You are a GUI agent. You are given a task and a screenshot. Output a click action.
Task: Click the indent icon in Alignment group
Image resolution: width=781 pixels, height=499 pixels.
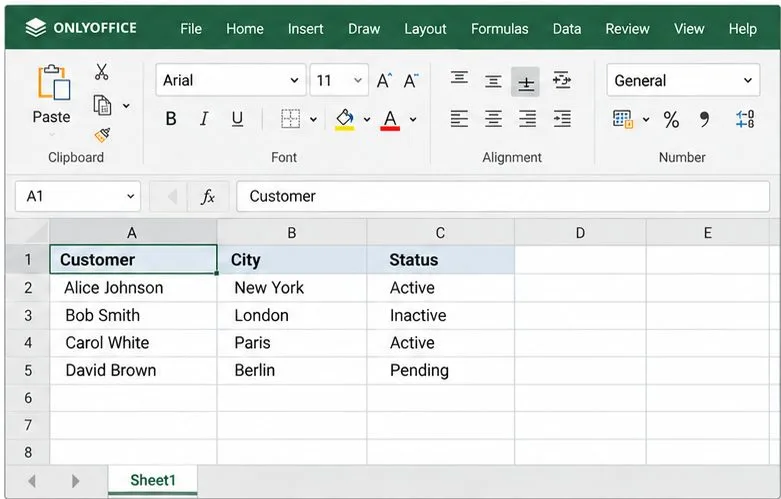pos(562,119)
